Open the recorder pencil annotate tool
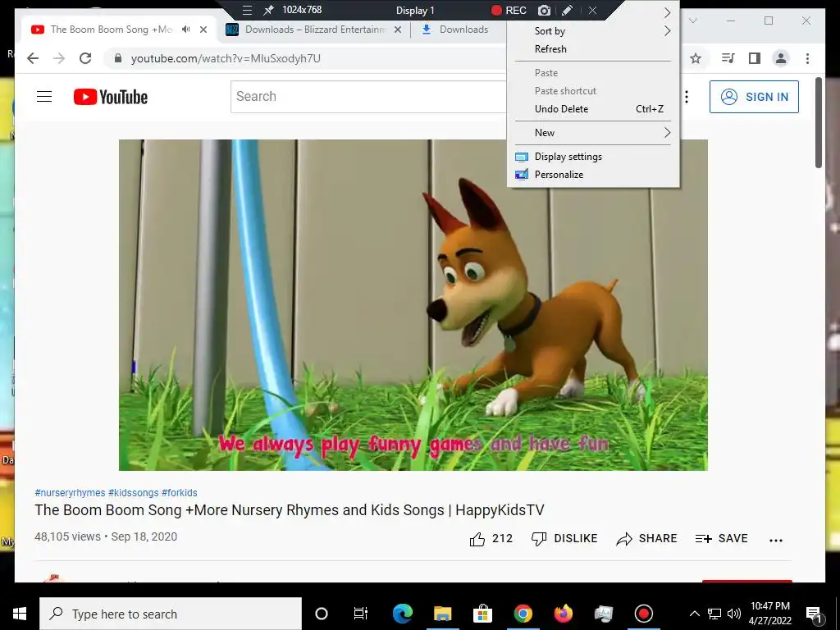The image size is (840, 630). (568, 10)
